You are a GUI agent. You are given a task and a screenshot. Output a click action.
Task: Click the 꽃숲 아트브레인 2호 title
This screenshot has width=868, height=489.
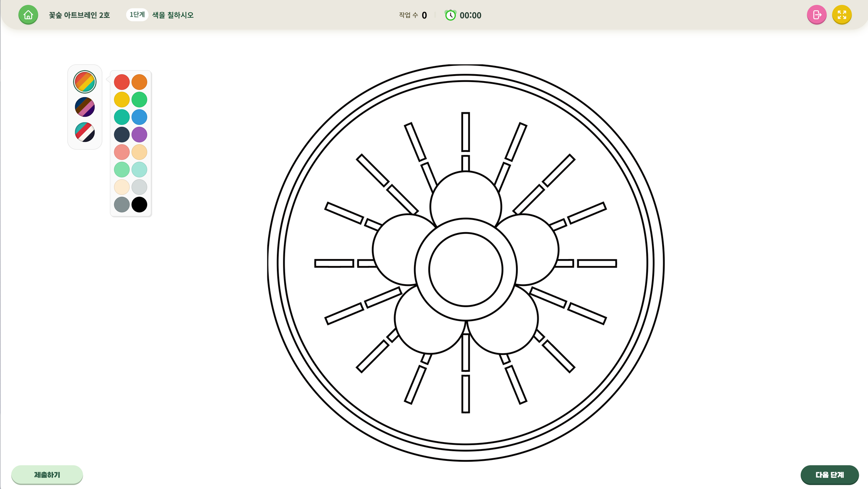tap(79, 15)
